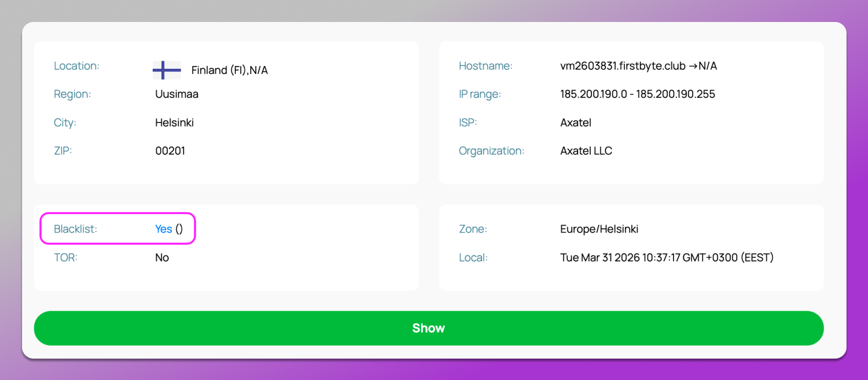Click the Axatel LLC organization value
The width and height of the screenshot is (868, 380).
(586, 151)
